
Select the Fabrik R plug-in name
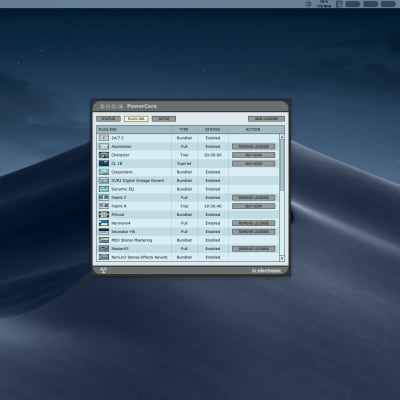pyautogui.click(x=119, y=206)
